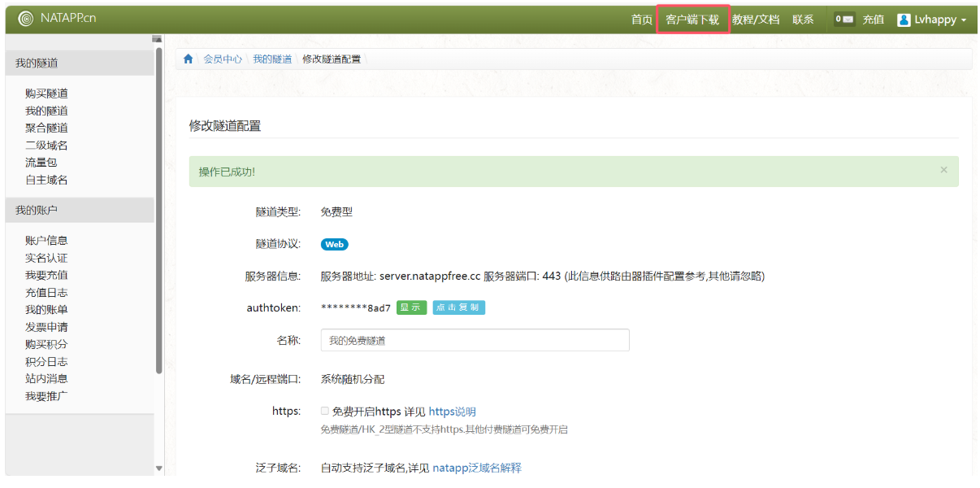This screenshot has width=980, height=488.
Task: Open 账户信息 in the sidebar
Action: (46, 240)
